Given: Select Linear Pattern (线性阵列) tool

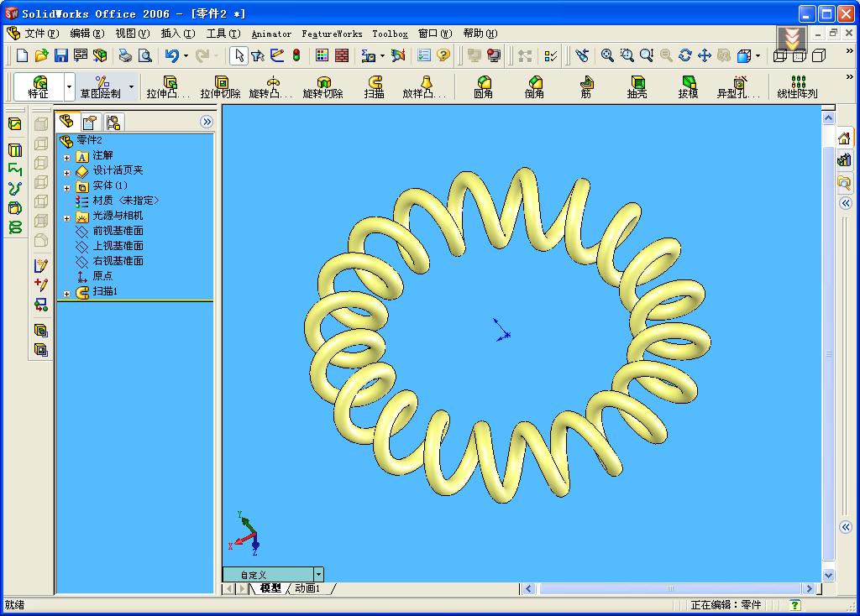Looking at the screenshot, I should [x=798, y=87].
